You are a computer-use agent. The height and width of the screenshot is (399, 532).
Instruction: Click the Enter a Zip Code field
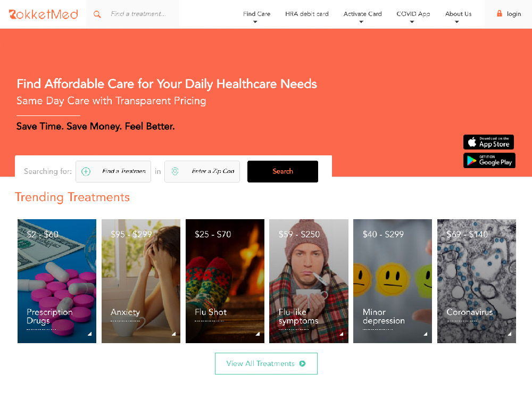(202, 171)
